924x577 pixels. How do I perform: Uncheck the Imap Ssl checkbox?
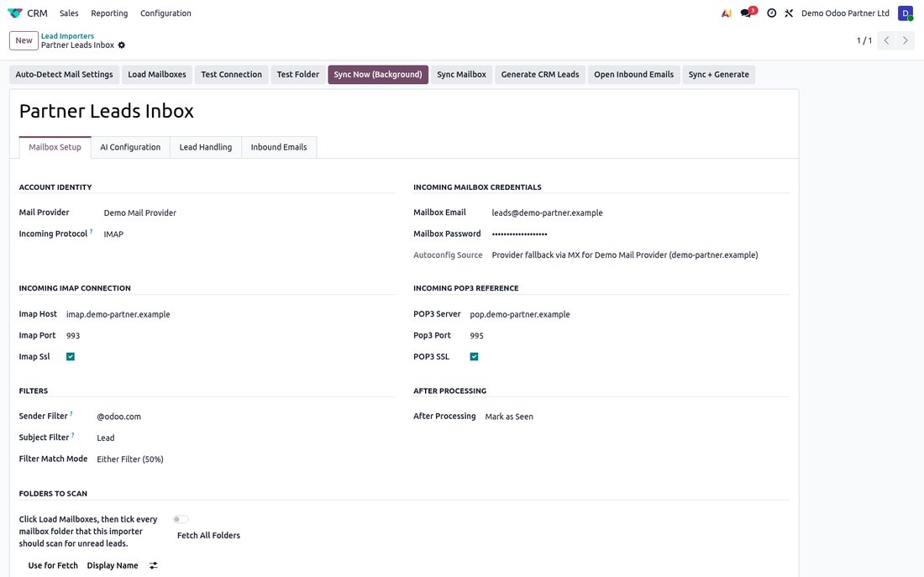pyautogui.click(x=71, y=357)
